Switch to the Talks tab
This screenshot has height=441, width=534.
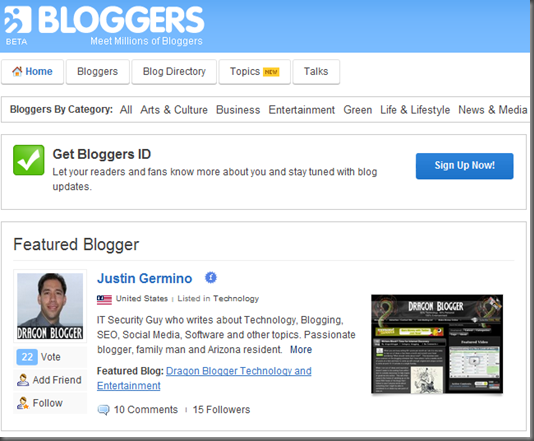coord(316,72)
